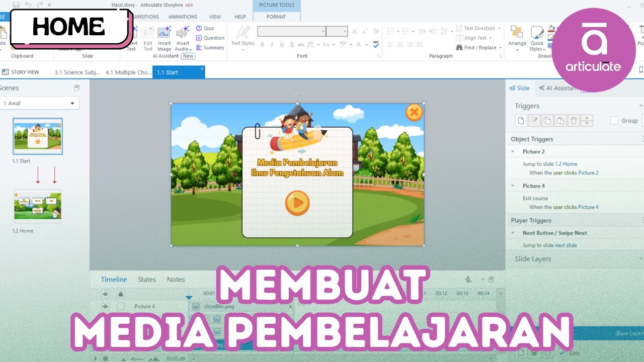The width and height of the screenshot is (644, 362).
Task: Click the '1.2 Home' trigger link
Action: tap(566, 164)
